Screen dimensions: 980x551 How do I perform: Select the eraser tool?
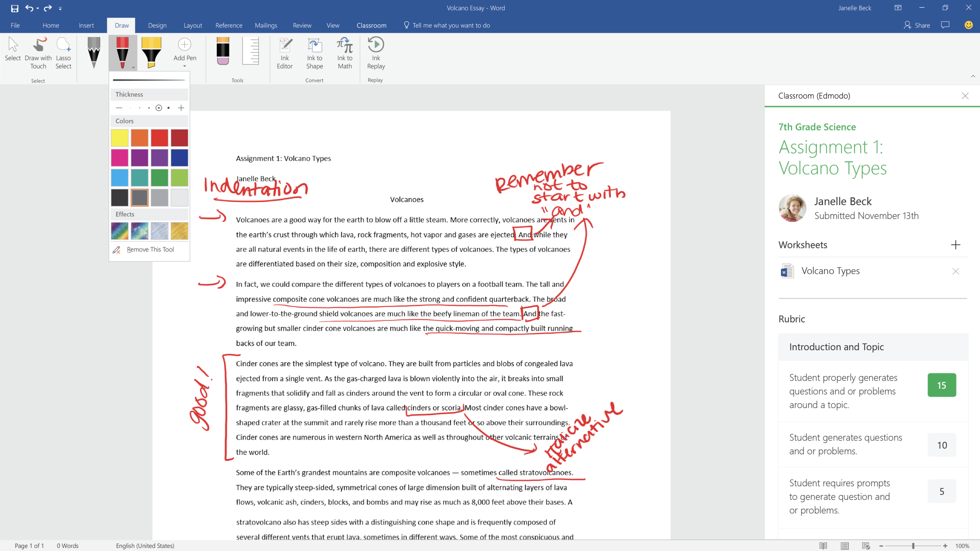(223, 51)
